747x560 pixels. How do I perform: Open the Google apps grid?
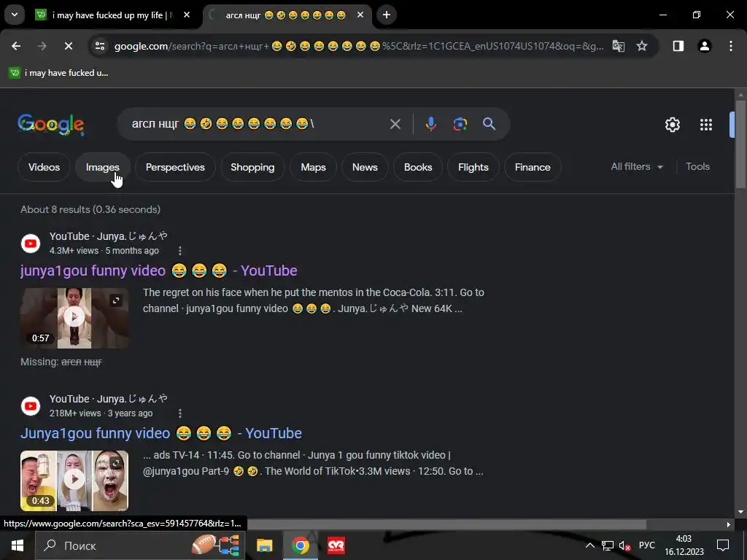click(706, 125)
